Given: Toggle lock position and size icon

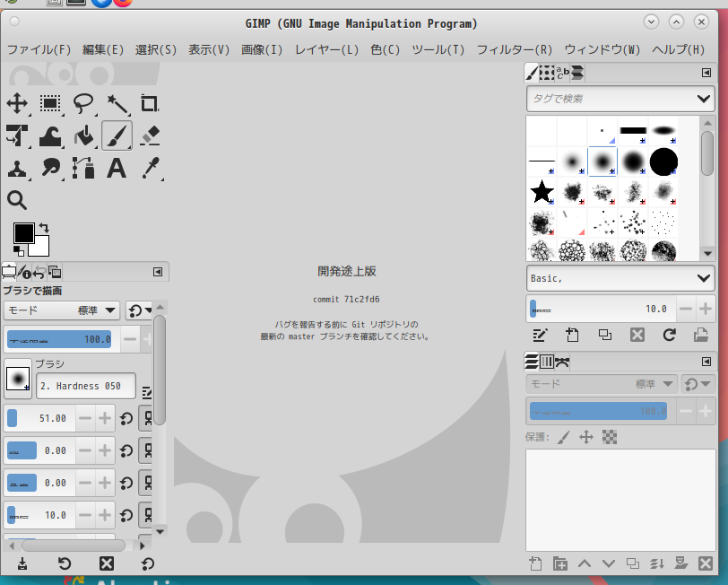Looking at the screenshot, I should tap(586, 437).
